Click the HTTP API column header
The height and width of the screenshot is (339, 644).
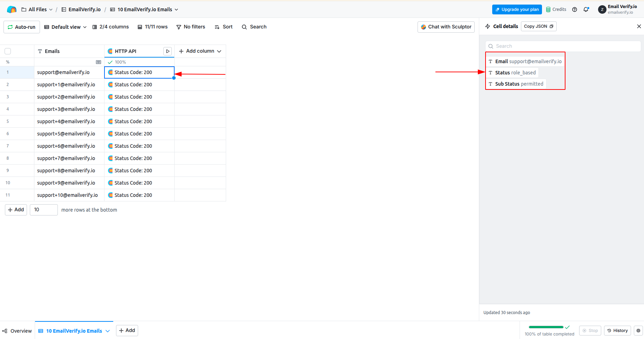pyautogui.click(x=133, y=51)
